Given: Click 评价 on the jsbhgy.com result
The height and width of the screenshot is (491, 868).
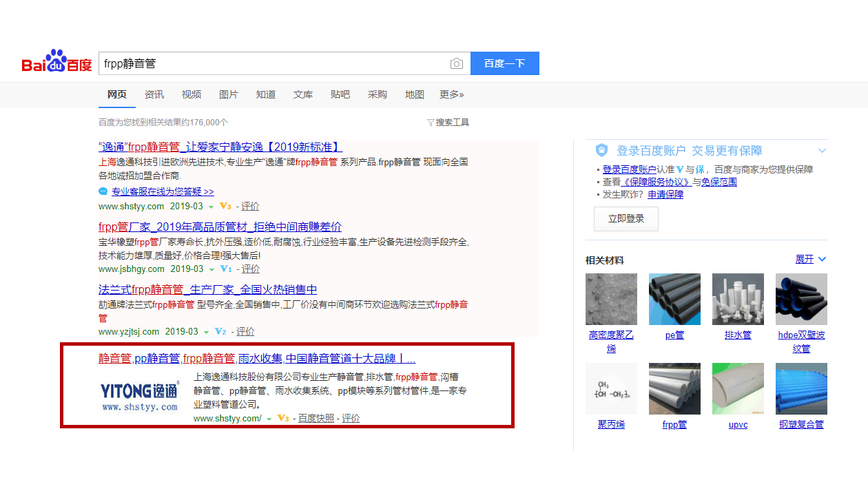Looking at the screenshot, I should pos(251,269).
